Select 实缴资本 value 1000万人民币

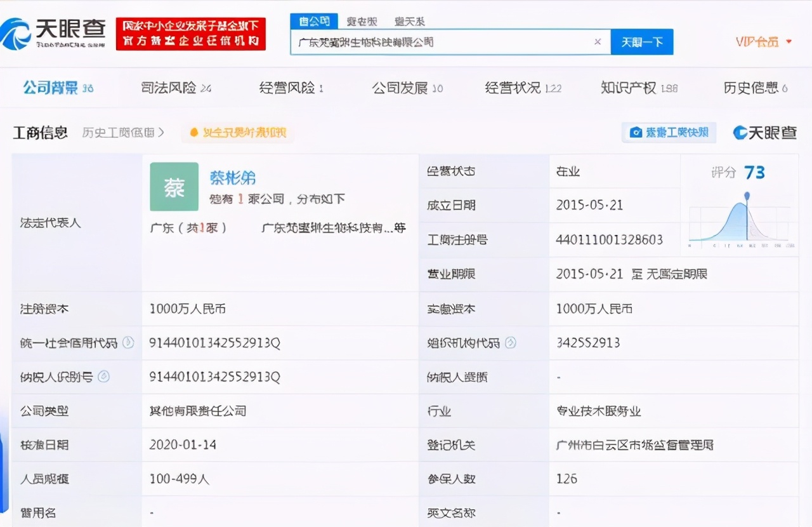594,309
